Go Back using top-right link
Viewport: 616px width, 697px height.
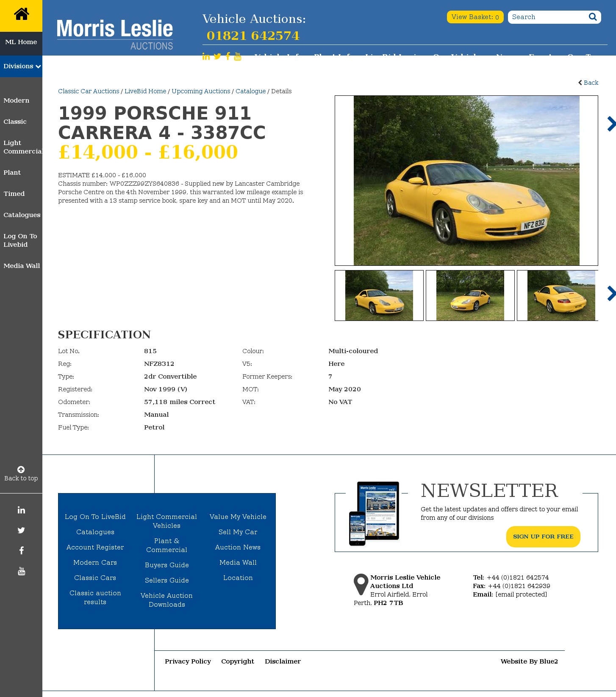pyautogui.click(x=588, y=83)
